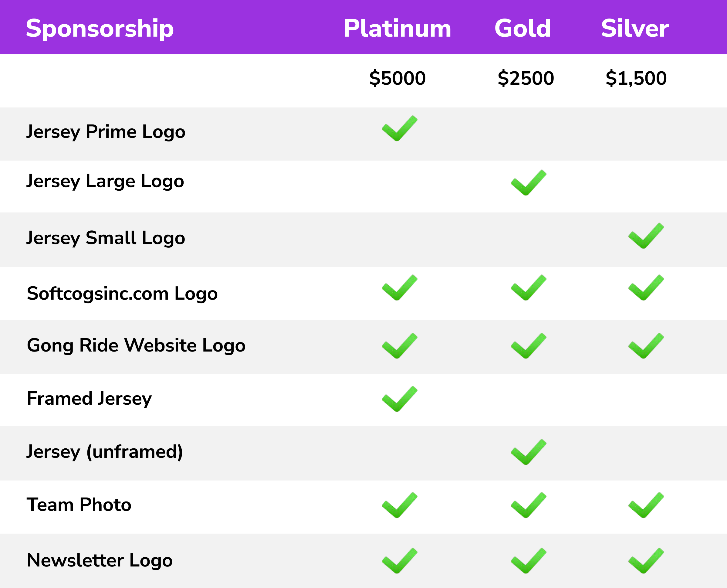Click the Silver checkmark for Jersey Small Logo
This screenshot has width=727, height=588.
646,236
